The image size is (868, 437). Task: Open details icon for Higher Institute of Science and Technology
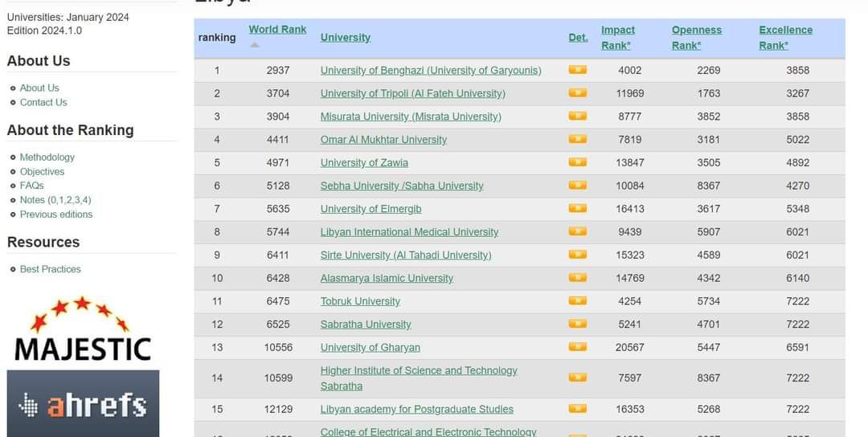[x=577, y=378]
